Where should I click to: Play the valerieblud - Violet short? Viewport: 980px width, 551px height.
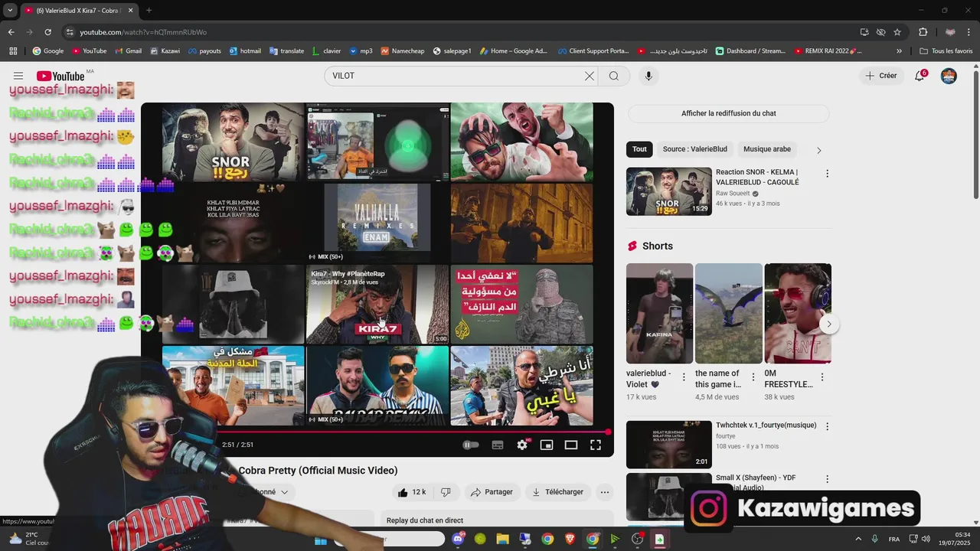point(659,314)
